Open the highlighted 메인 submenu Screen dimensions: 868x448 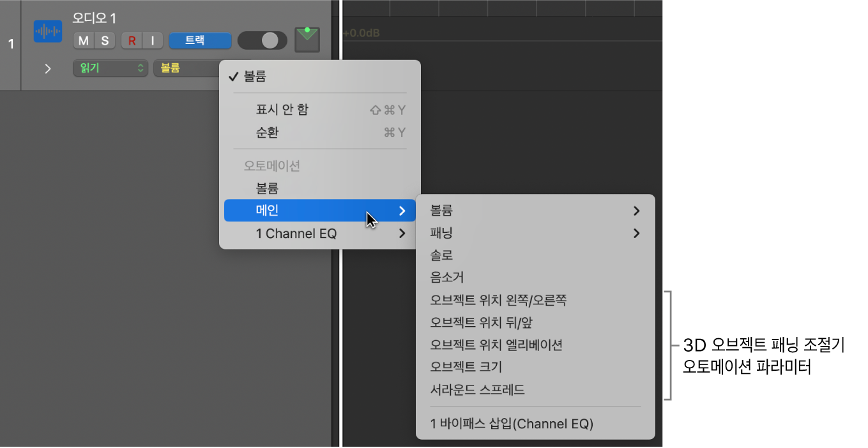coord(320,211)
